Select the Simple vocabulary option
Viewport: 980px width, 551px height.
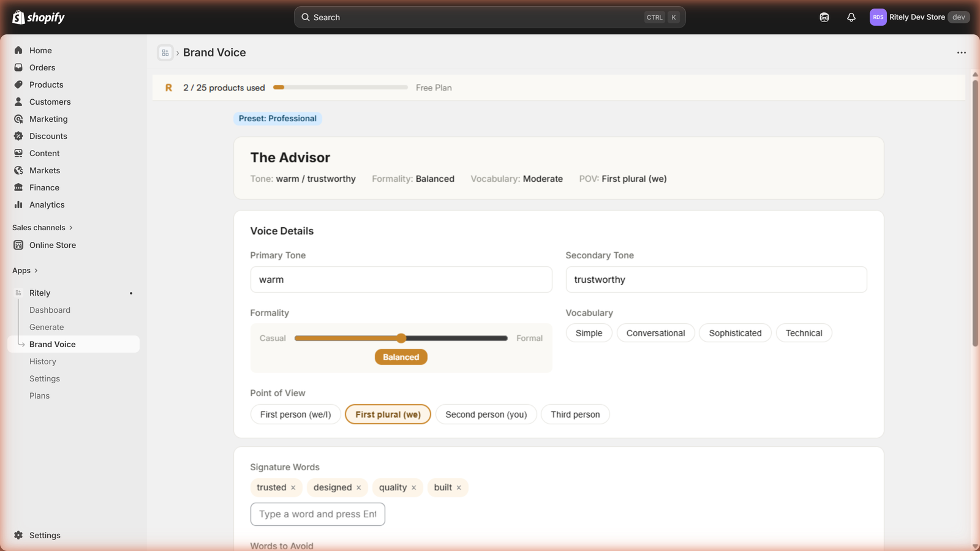tap(588, 332)
